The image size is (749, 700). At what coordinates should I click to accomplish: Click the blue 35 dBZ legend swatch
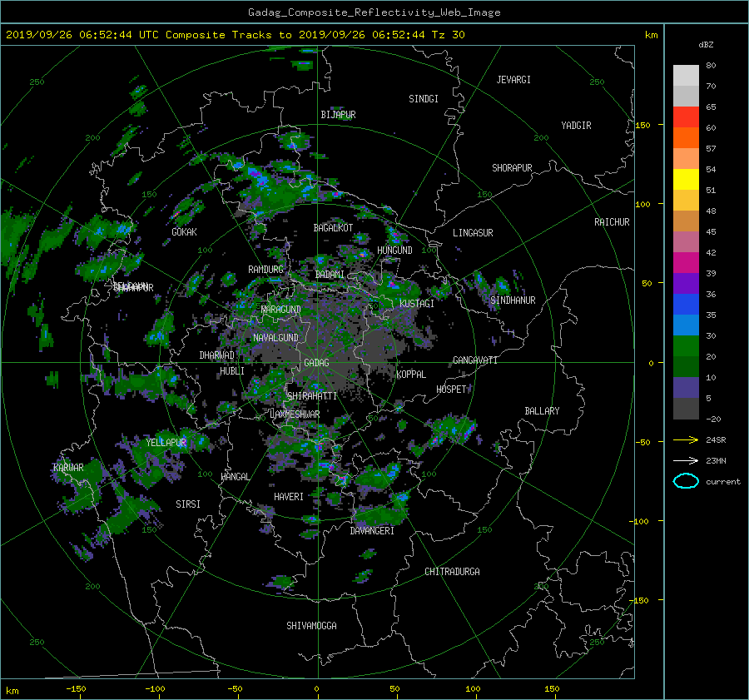(x=686, y=304)
